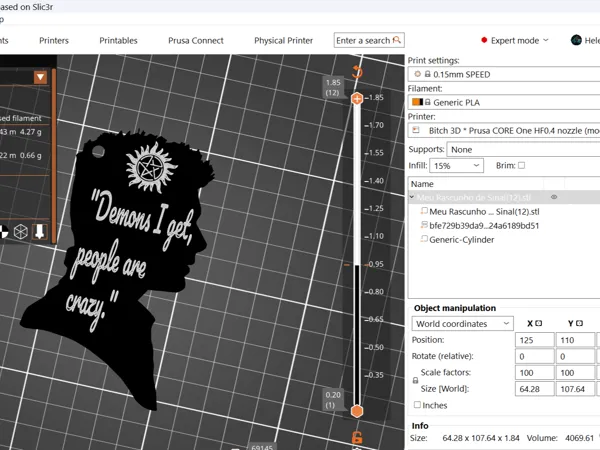The height and width of the screenshot is (450, 600).
Task: Click the search magnifier icon
Action: (397, 40)
